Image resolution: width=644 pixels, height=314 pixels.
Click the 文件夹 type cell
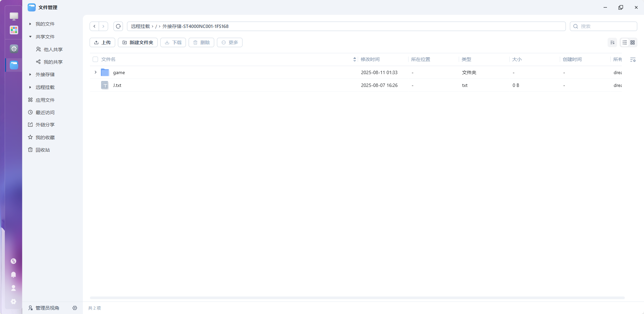tap(469, 72)
